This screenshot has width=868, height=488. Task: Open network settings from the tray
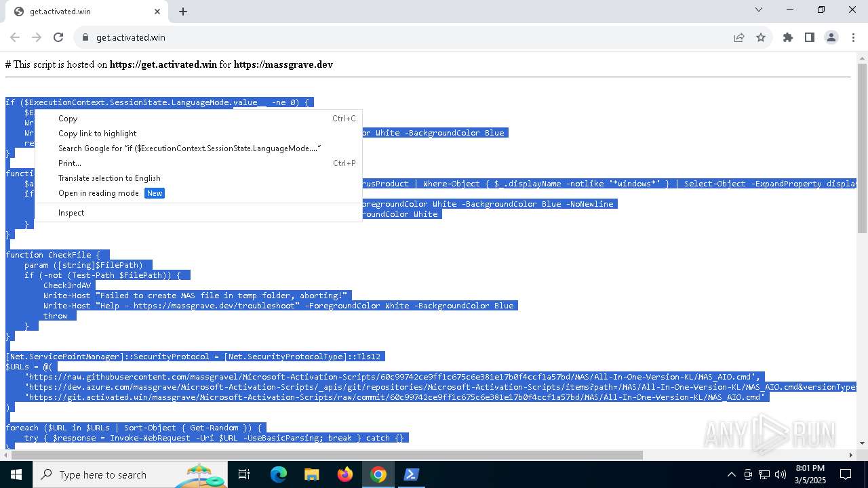[764, 474]
